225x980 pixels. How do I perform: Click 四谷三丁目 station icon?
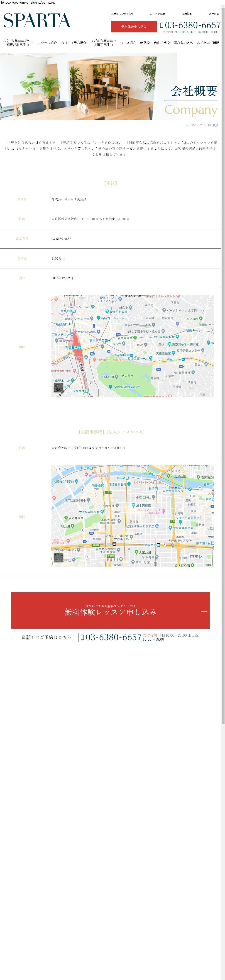[x=183, y=359]
